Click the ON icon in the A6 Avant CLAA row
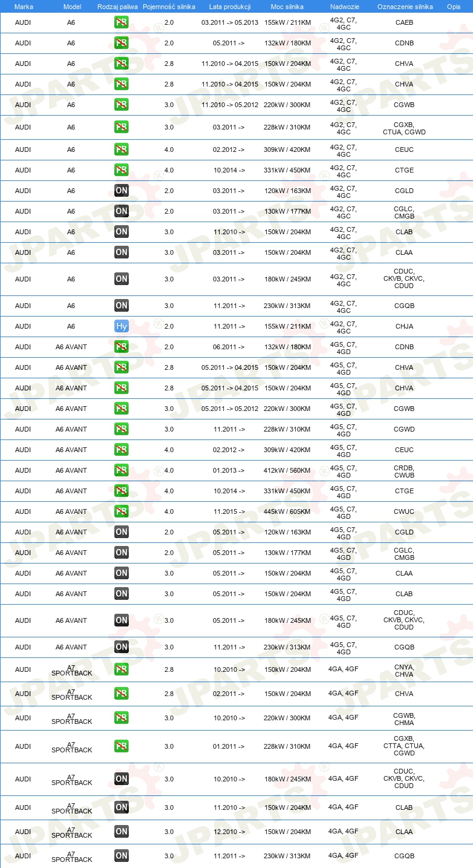 [121, 573]
